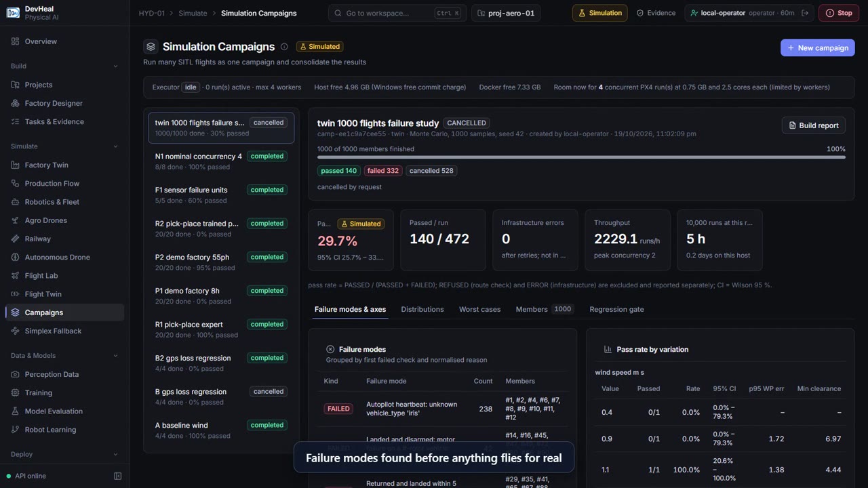This screenshot has height=488, width=868.
Task: Select the N1 nominal concurrency 4 campaign
Action: click(221, 161)
